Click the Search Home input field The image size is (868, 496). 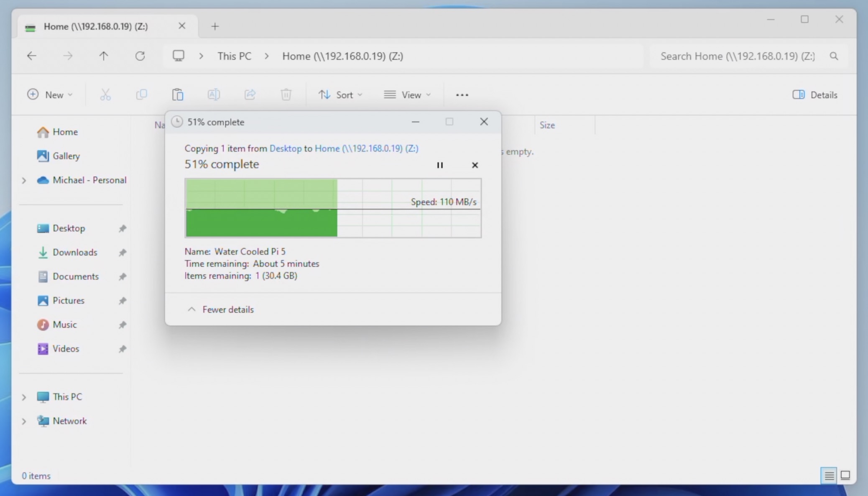pos(738,56)
